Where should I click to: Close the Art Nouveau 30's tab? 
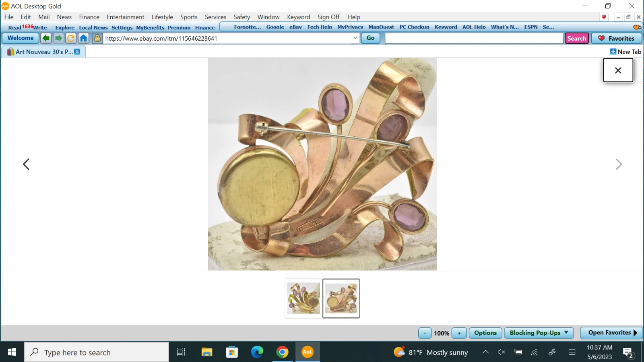pyautogui.click(x=77, y=51)
